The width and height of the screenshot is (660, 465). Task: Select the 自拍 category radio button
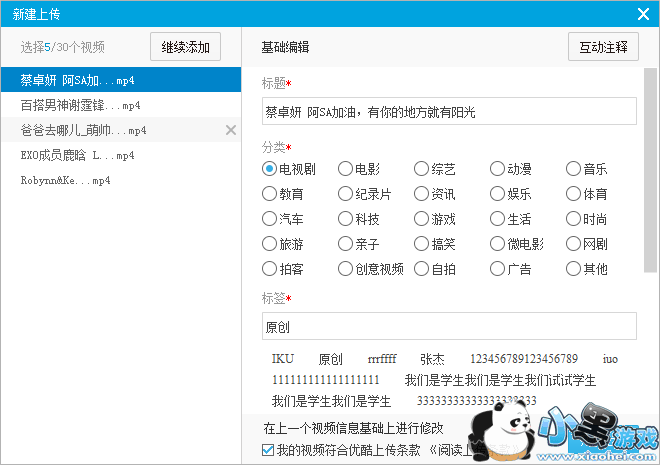(421, 268)
